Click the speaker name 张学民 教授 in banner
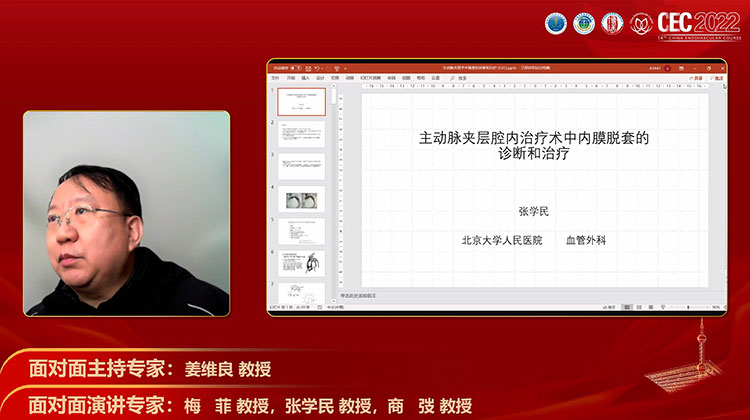The height and width of the screenshot is (420, 750). pyautogui.click(x=328, y=406)
